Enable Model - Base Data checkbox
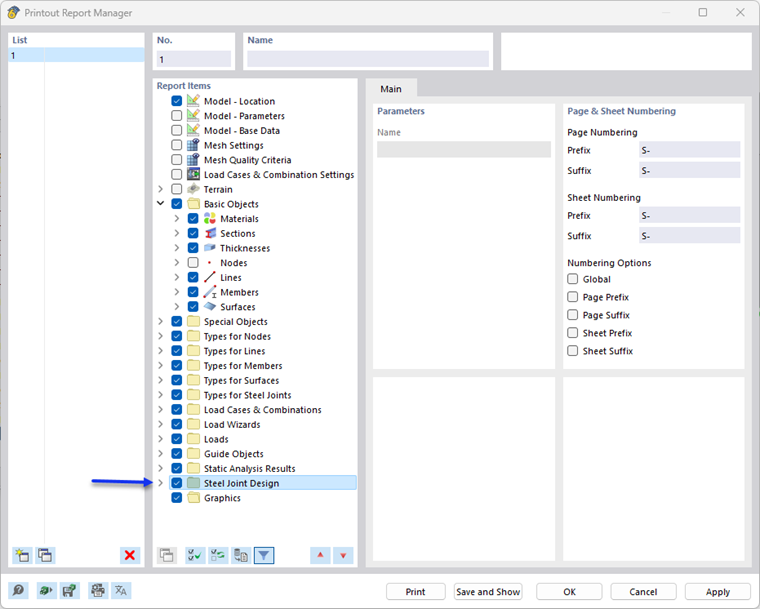This screenshot has height=609, width=760. pos(176,130)
